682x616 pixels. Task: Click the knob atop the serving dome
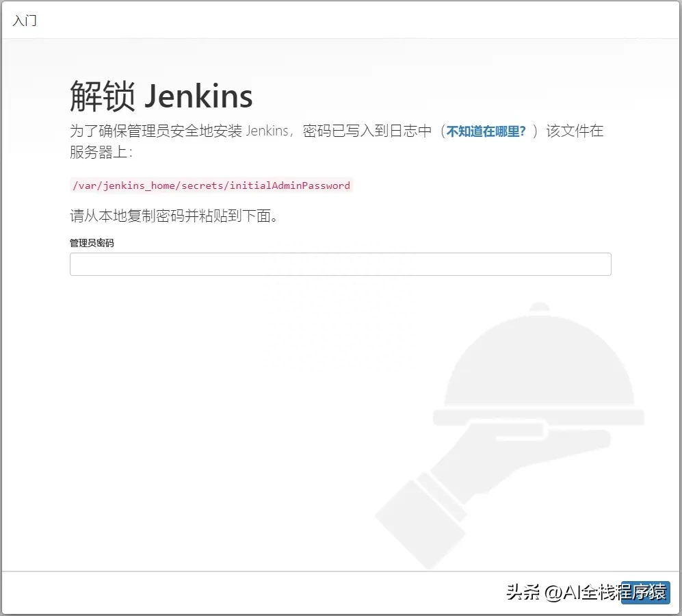540,309
